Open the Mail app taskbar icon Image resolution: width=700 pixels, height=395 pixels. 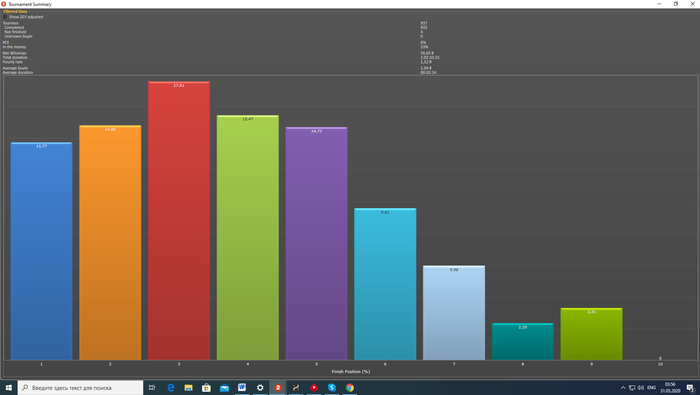(x=224, y=387)
